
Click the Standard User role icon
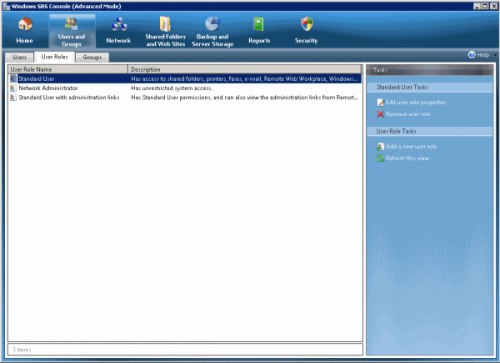tap(13, 79)
